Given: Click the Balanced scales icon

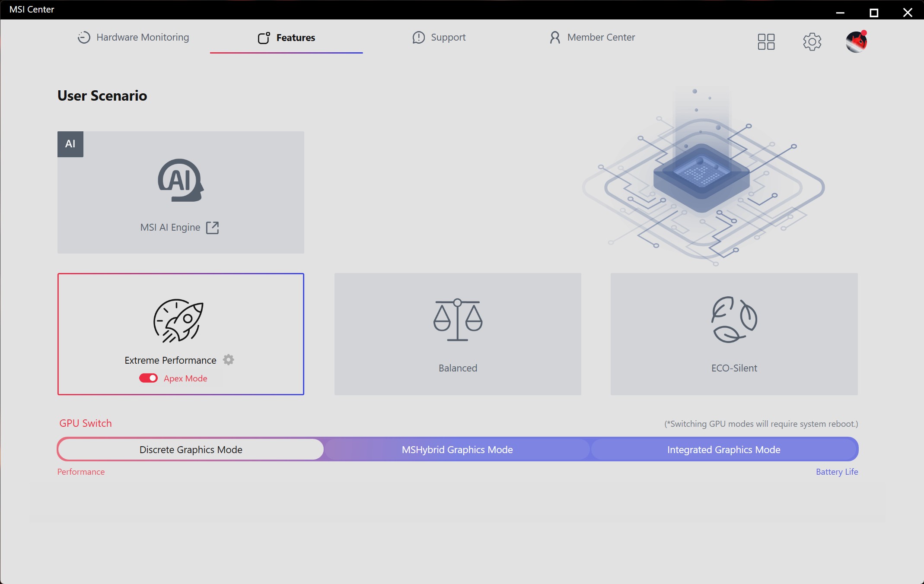Looking at the screenshot, I should pos(458,320).
